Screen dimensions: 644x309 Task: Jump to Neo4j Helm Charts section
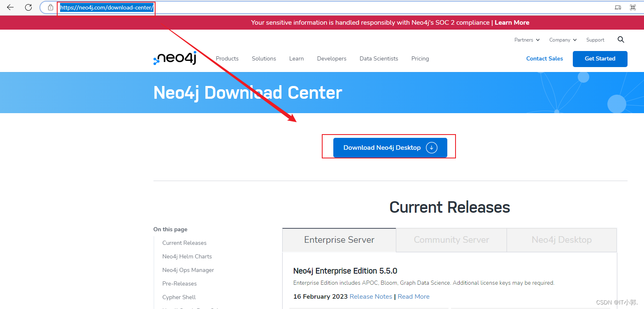point(187,256)
